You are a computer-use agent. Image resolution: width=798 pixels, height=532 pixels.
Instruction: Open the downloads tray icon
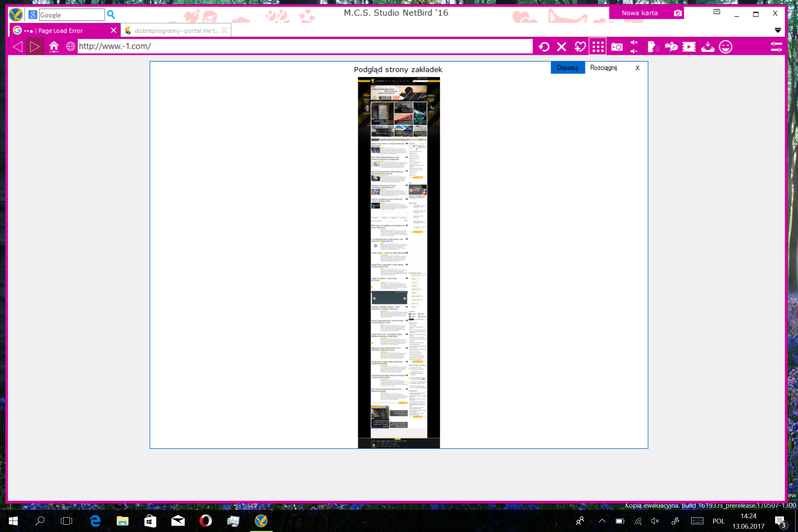pyautogui.click(x=707, y=47)
